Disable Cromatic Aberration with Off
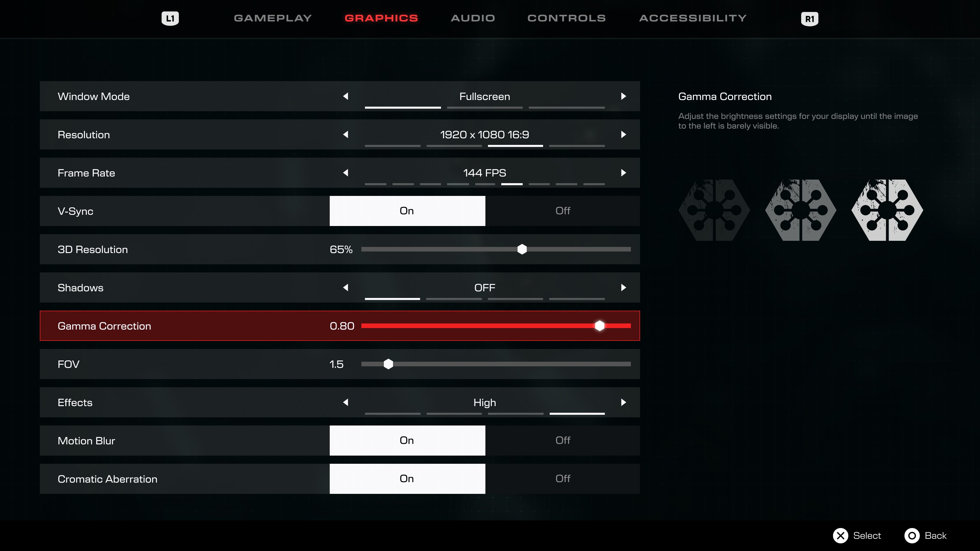 (x=562, y=478)
